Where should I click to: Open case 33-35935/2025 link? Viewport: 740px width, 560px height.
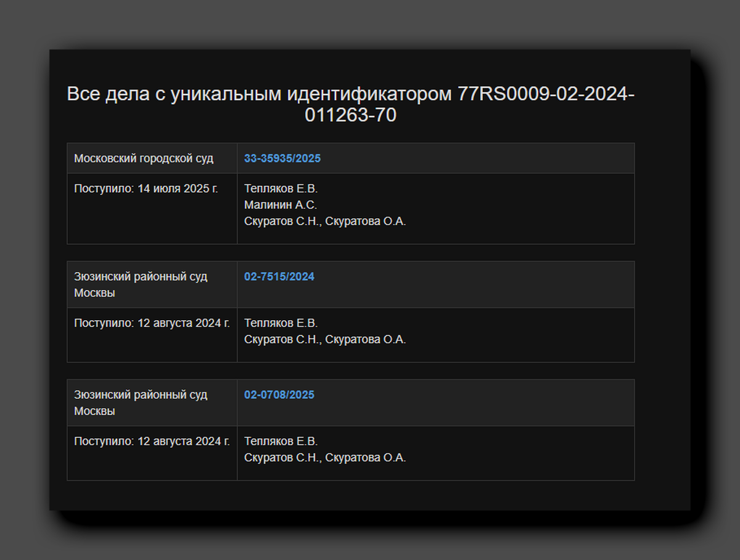282,159
